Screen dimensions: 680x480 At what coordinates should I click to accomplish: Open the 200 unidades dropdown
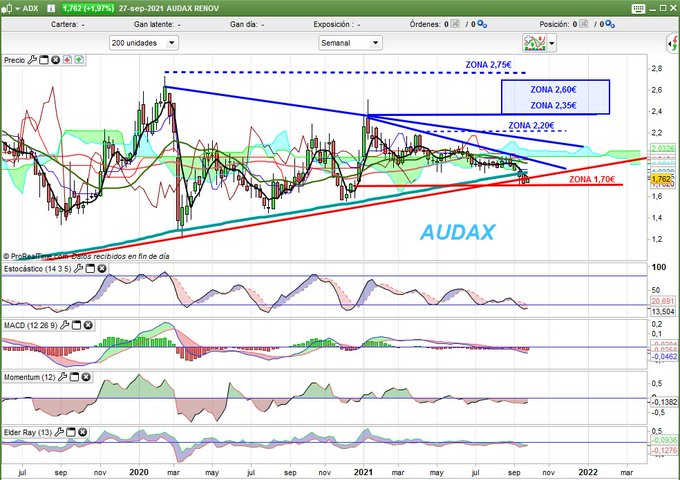[144, 43]
